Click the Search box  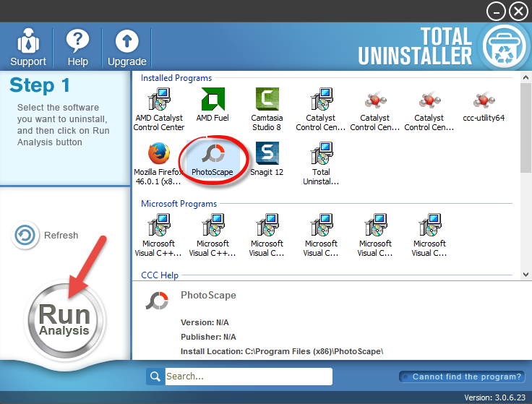(249, 377)
